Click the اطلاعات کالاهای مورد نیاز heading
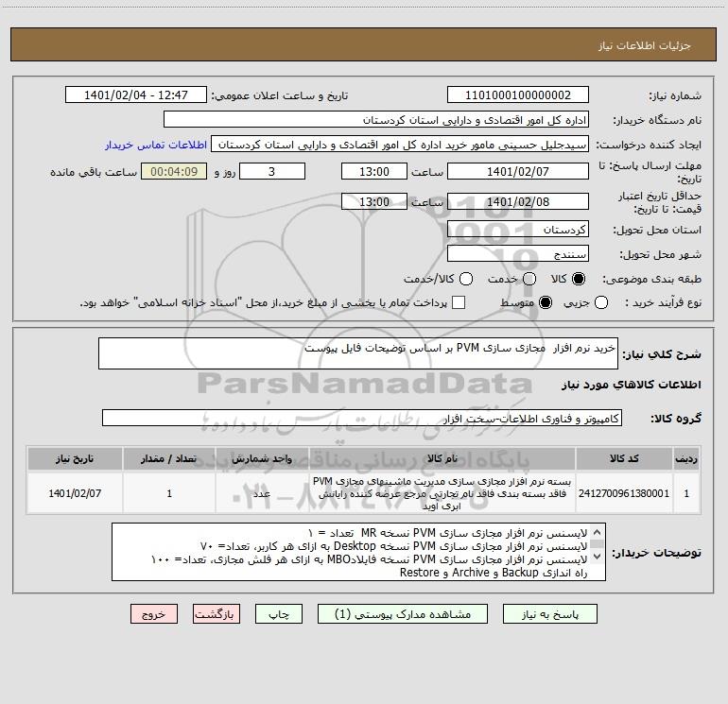Image resolution: width=728 pixels, height=704 pixels. click(631, 385)
